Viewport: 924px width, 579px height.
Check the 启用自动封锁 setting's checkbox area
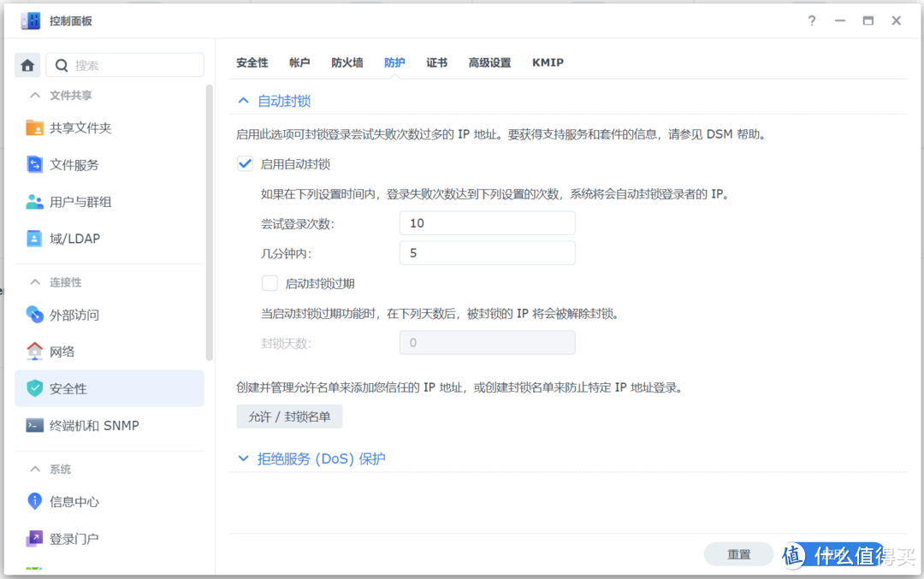(245, 163)
